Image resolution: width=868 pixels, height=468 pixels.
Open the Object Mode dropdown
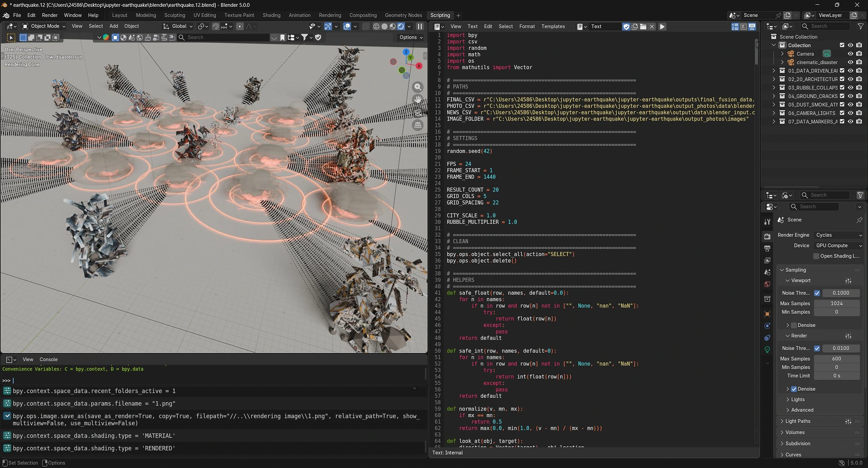tap(44, 26)
